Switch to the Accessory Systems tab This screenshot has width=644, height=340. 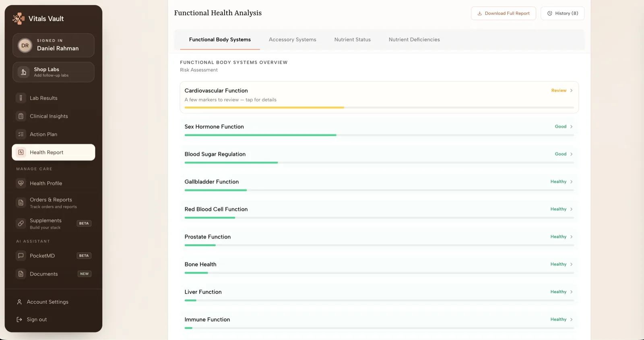coord(293,39)
